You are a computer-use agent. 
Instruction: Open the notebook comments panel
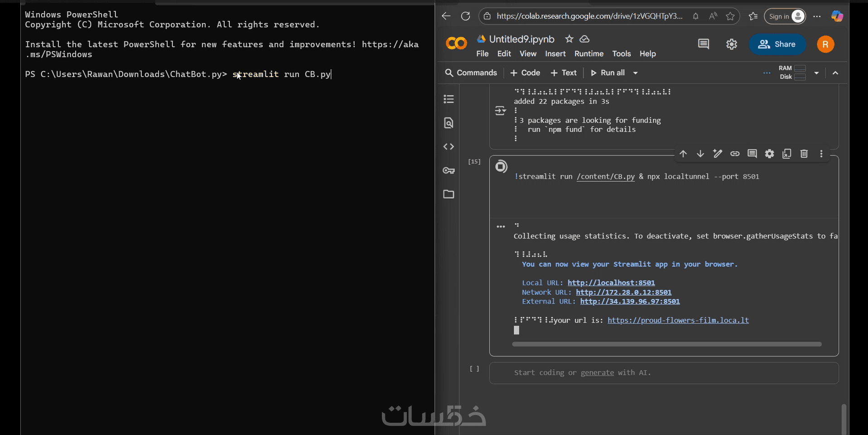(x=704, y=44)
